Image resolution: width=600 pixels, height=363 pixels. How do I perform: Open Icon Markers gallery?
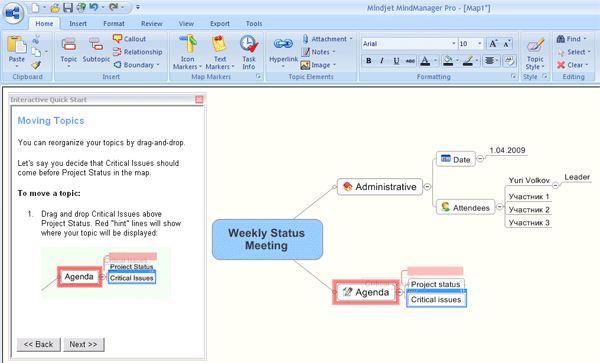(188, 52)
